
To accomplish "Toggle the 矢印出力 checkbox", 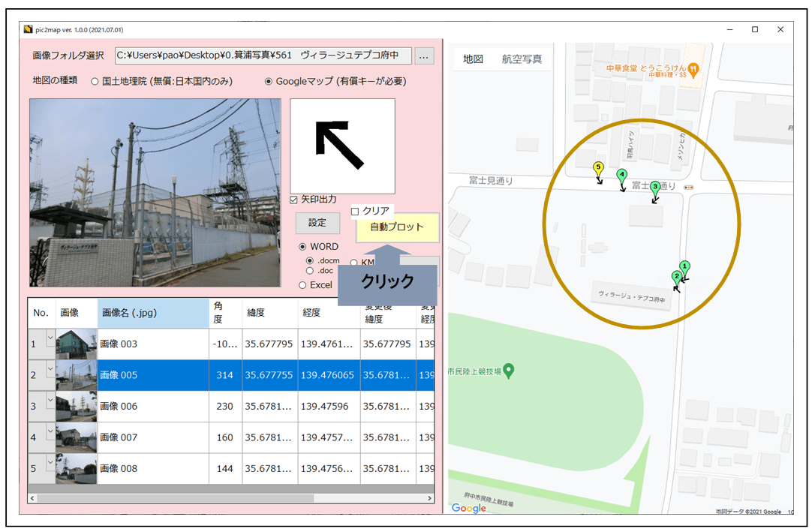I will [294, 200].
